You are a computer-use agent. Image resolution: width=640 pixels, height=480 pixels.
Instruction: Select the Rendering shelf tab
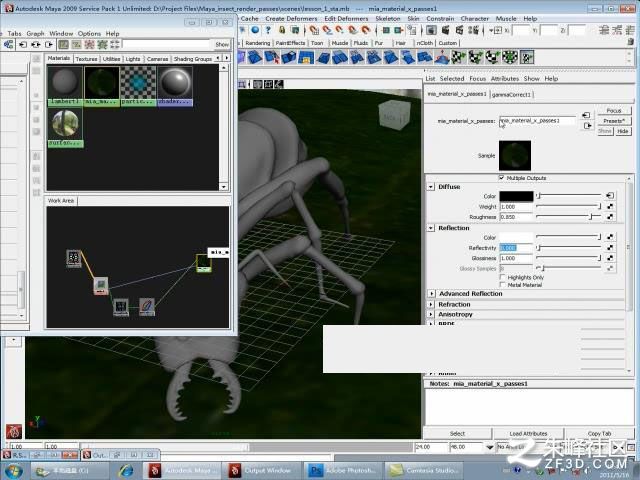[258, 43]
